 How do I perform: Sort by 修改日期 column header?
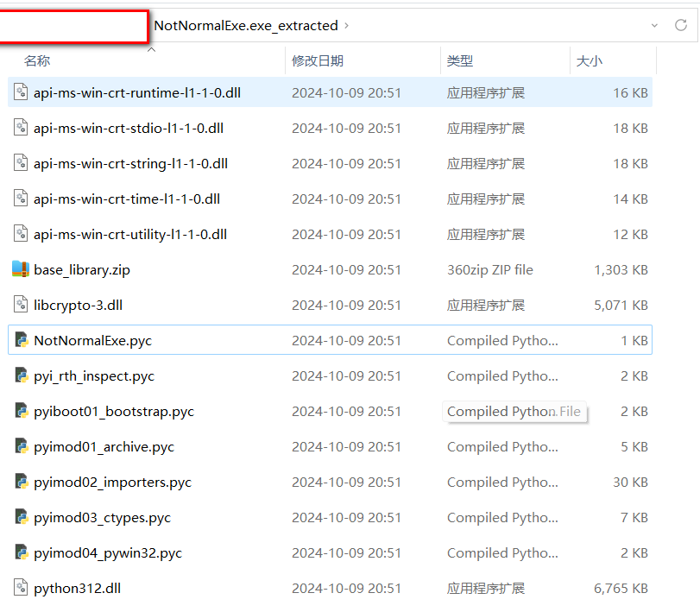click(318, 60)
